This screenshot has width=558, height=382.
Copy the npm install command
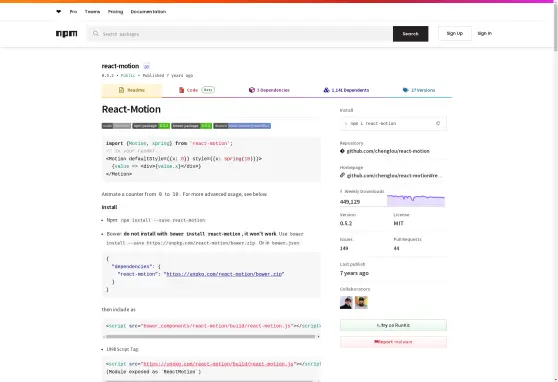(x=438, y=124)
